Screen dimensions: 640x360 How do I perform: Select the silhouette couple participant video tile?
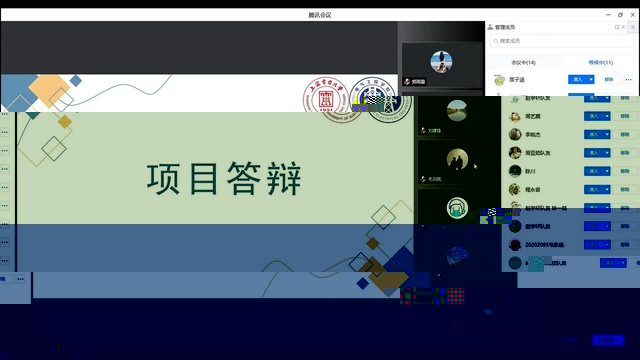pos(457,163)
